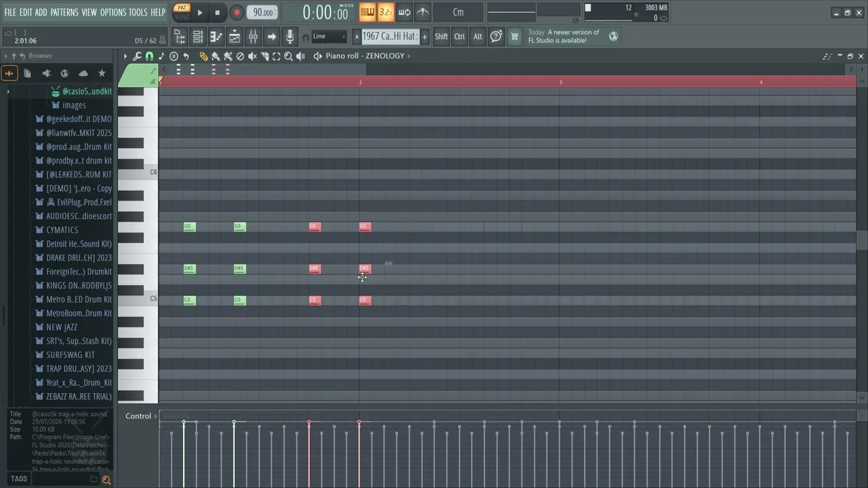The height and width of the screenshot is (488, 868).
Task: Select the Draw pencil tool
Action: pyautogui.click(x=203, y=56)
